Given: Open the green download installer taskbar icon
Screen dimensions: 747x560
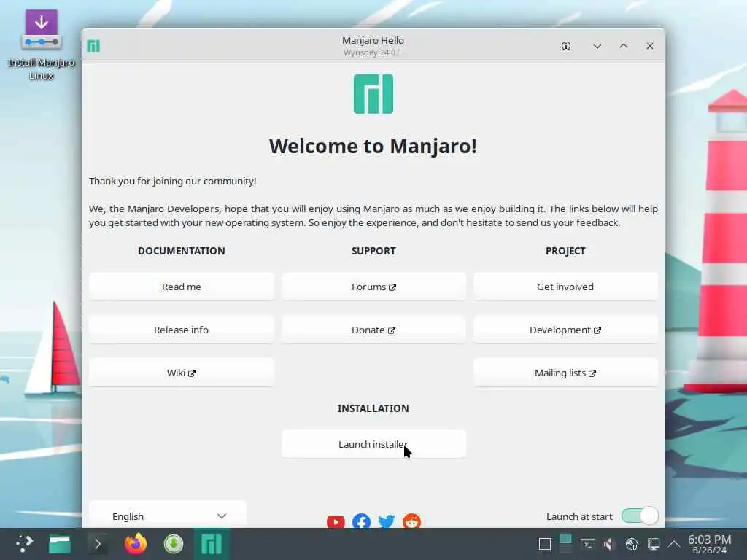Looking at the screenshot, I should click(174, 544).
